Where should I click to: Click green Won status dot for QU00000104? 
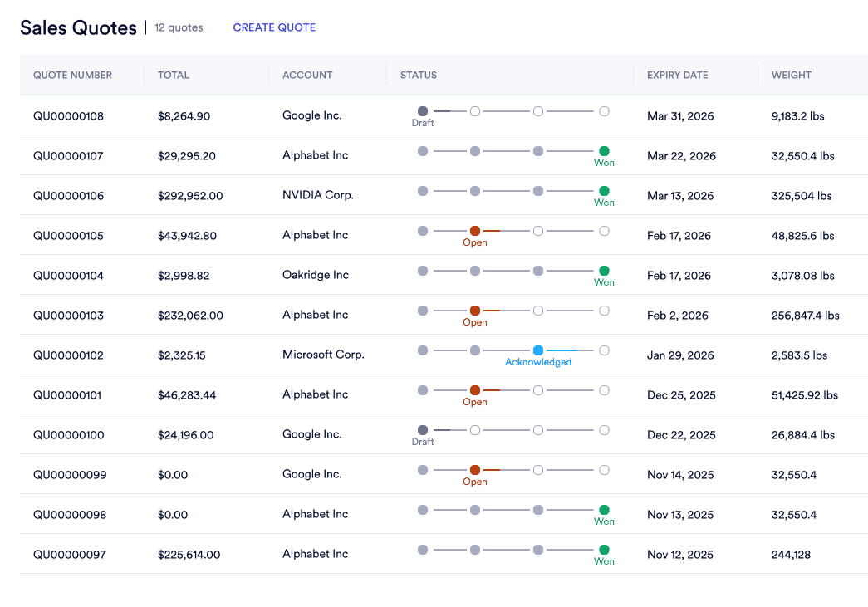[x=605, y=271]
